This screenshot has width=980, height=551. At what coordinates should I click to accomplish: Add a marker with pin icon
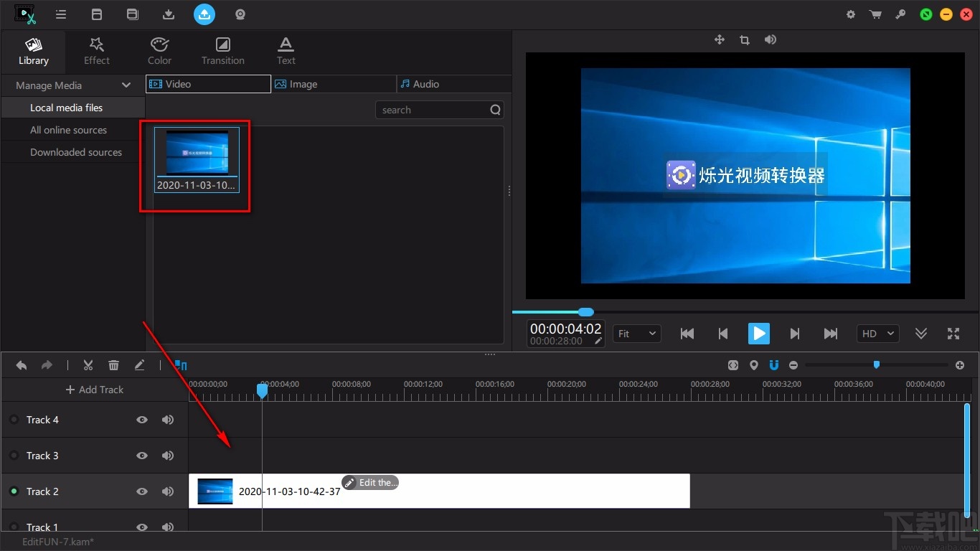tap(753, 365)
